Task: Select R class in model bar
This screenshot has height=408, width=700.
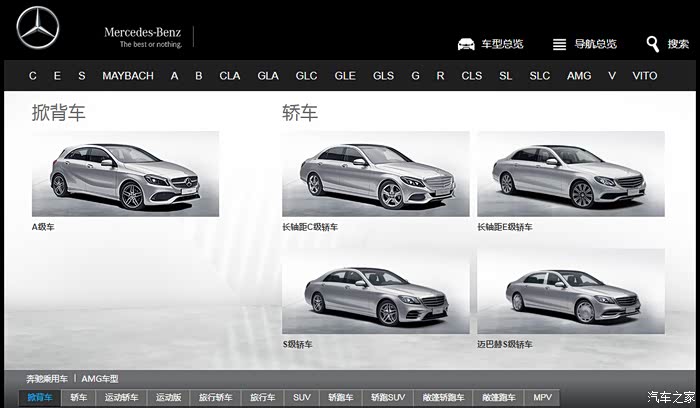Action: pyautogui.click(x=440, y=76)
